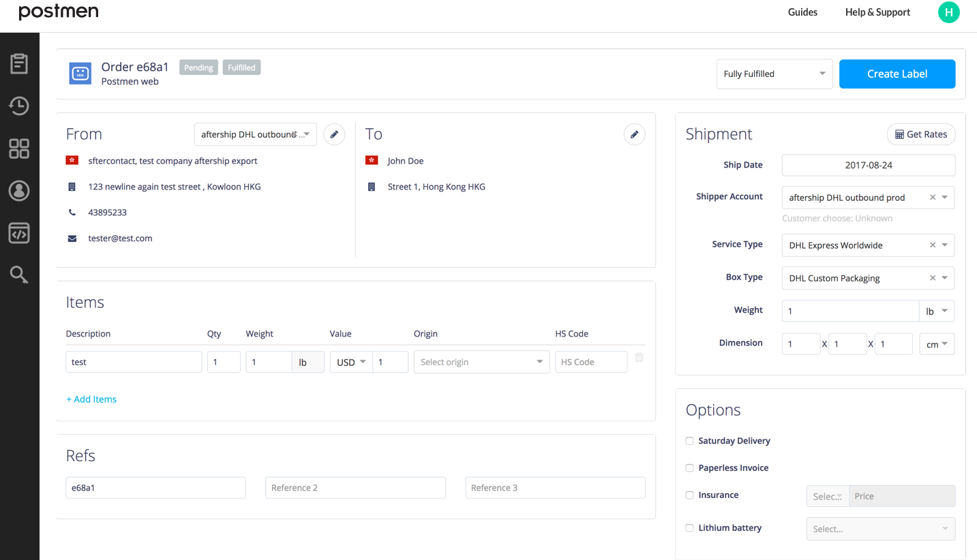Enable Paperless Invoice option
The height and width of the screenshot is (560, 977).
pyautogui.click(x=690, y=468)
